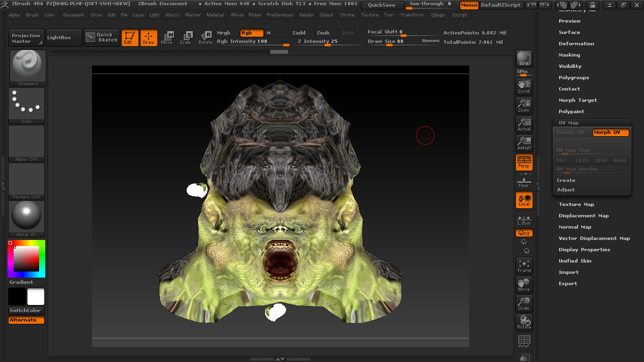The width and height of the screenshot is (644, 362).
Task: Open the Alpha menu
Action: click(14, 15)
